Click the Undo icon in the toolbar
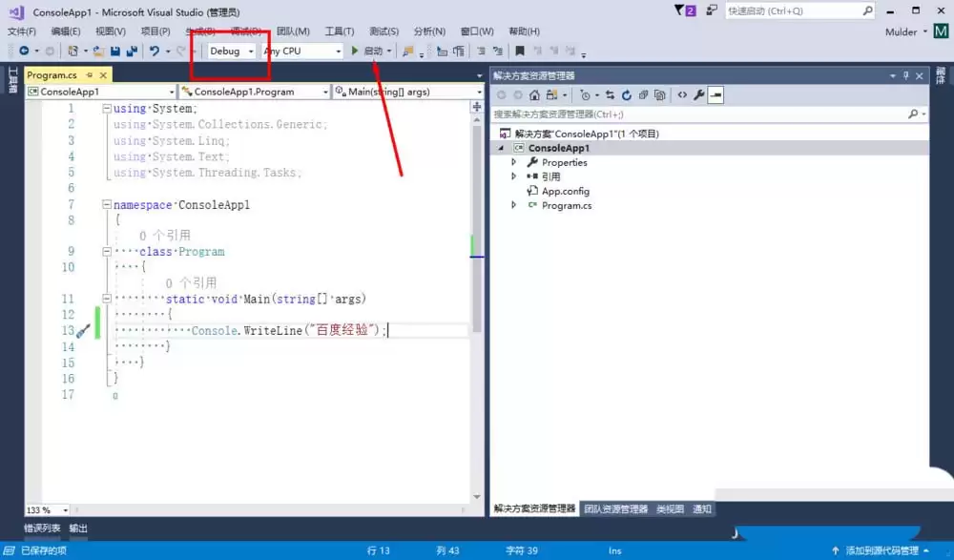 pyautogui.click(x=153, y=51)
